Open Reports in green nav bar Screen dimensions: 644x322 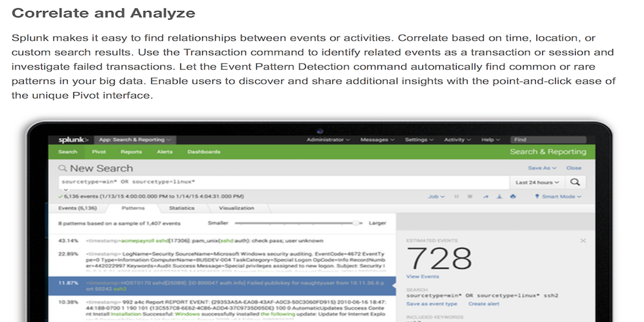click(131, 152)
